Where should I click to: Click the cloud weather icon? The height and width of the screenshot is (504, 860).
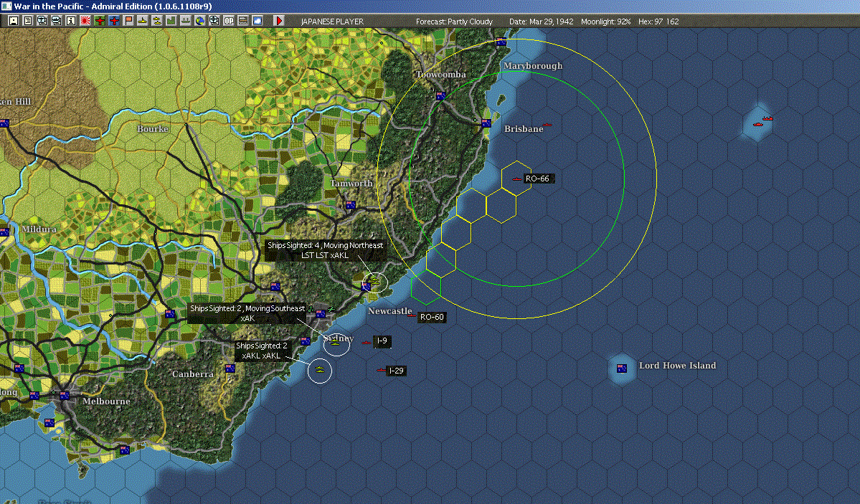point(257,21)
